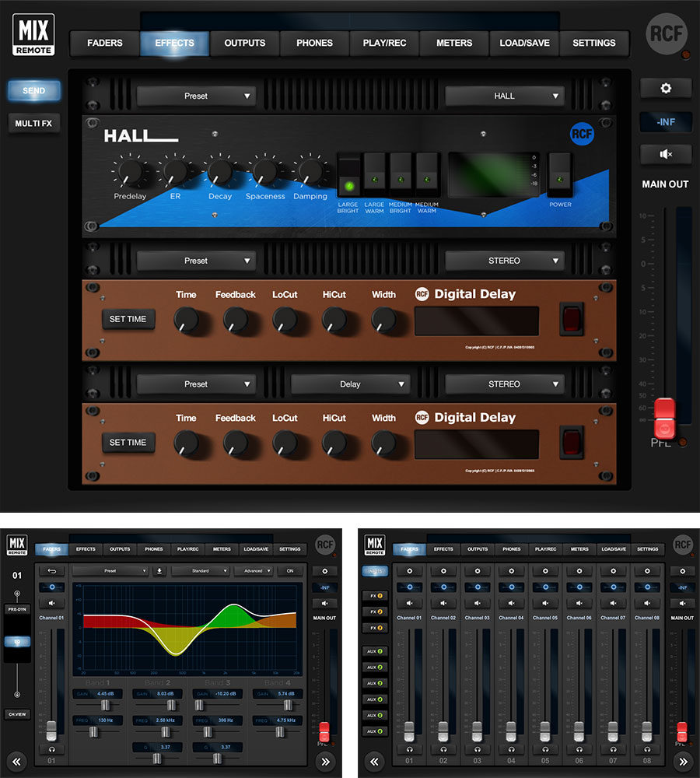Switch to OUTPUTS tab in large effects screen

tap(244, 43)
